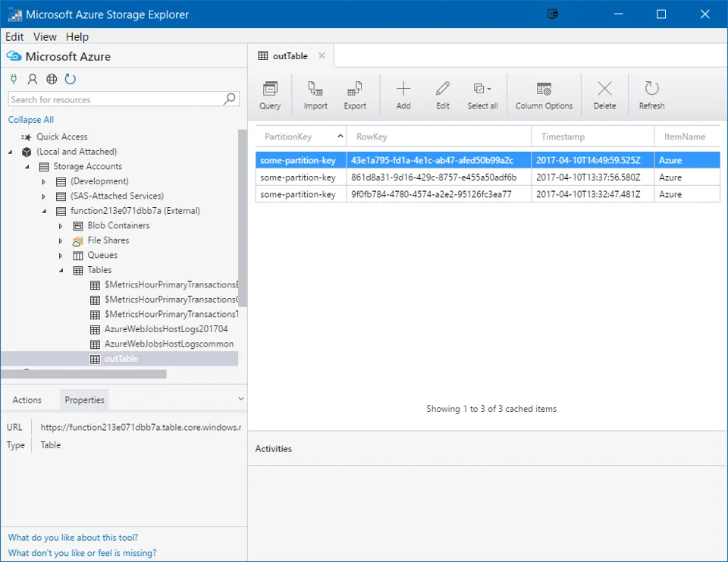Screen dimensions: 728x562
Task: Click the Microsoft Azure cloud logo
Action: point(14,56)
